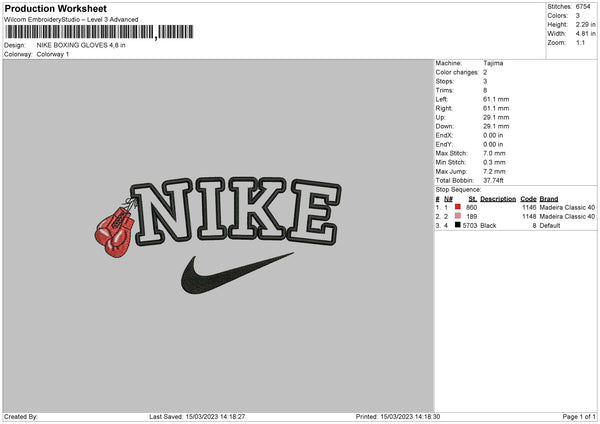Click the 'Brand' column header

tap(549, 199)
